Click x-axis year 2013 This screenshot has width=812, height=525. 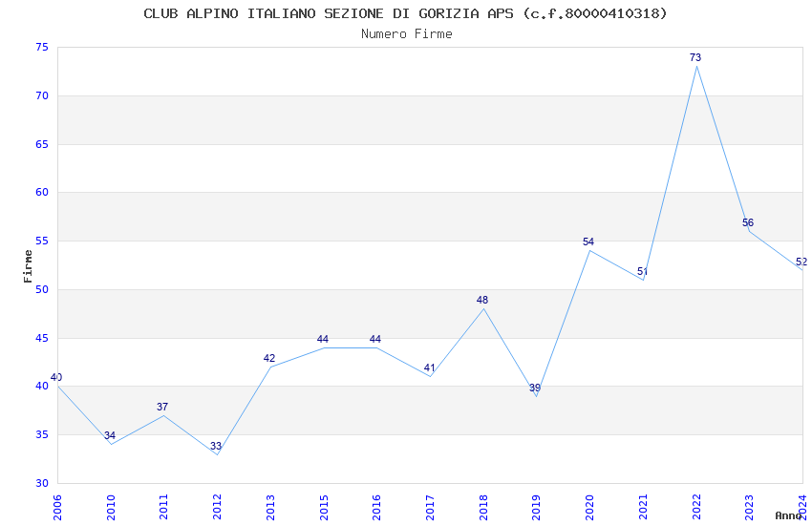tap(270, 507)
